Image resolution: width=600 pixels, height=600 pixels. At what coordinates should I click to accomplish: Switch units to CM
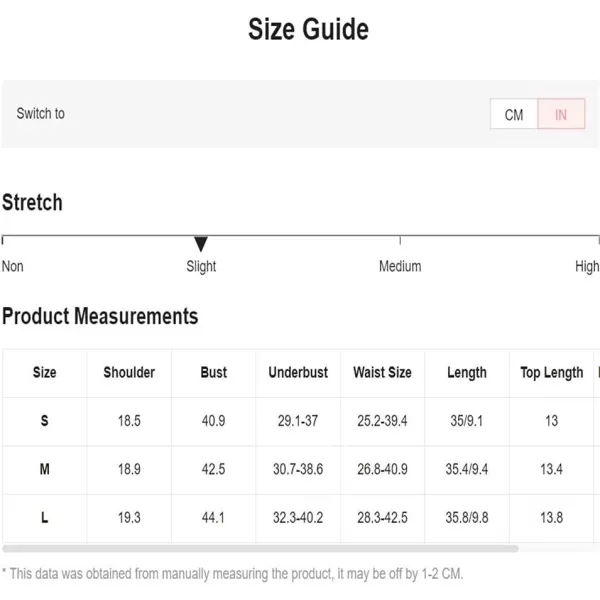pyautogui.click(x=514, y=114)
